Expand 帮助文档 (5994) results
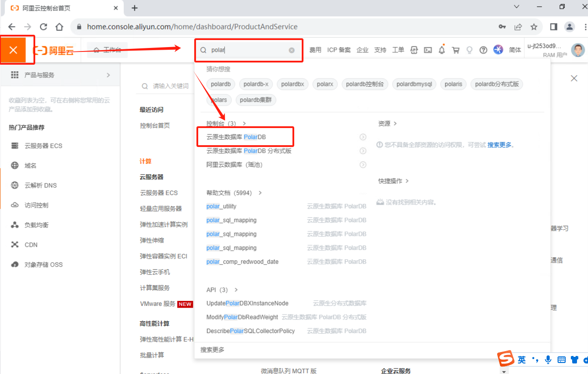This screenshot has width=588, height=374. [234, 193]
